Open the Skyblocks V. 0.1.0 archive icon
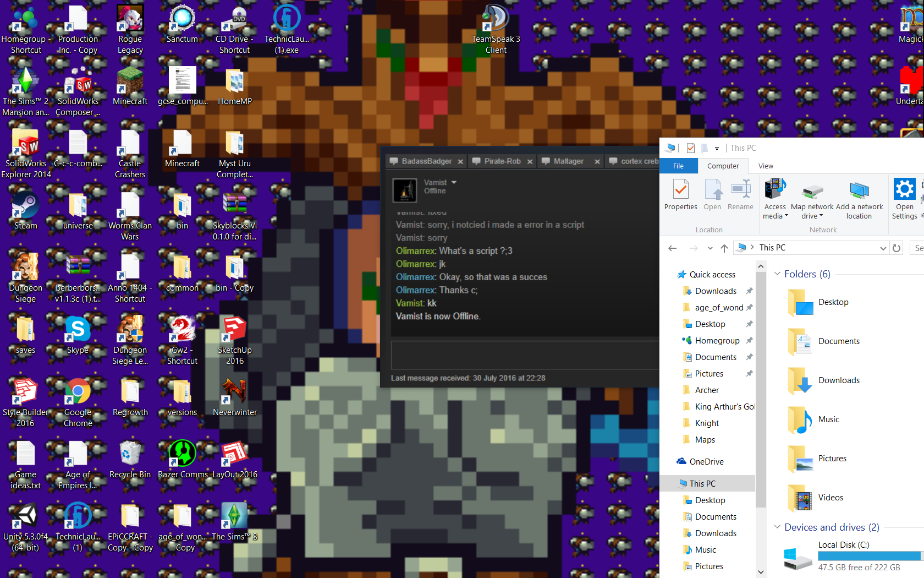 (234, 217)
